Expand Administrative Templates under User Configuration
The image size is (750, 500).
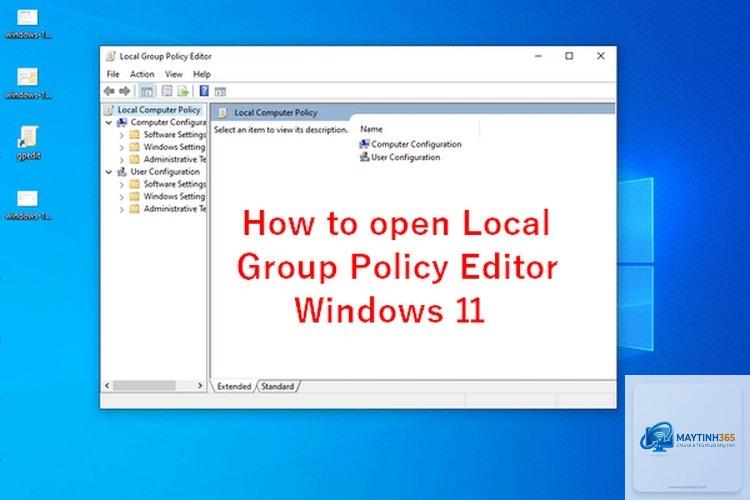pos(121,210)
